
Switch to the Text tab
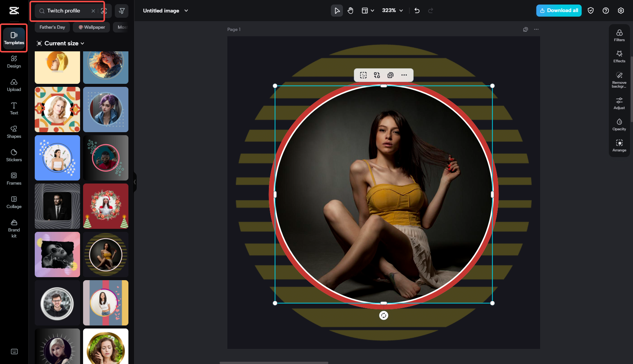pyautogui.click(x=14, y=108)
